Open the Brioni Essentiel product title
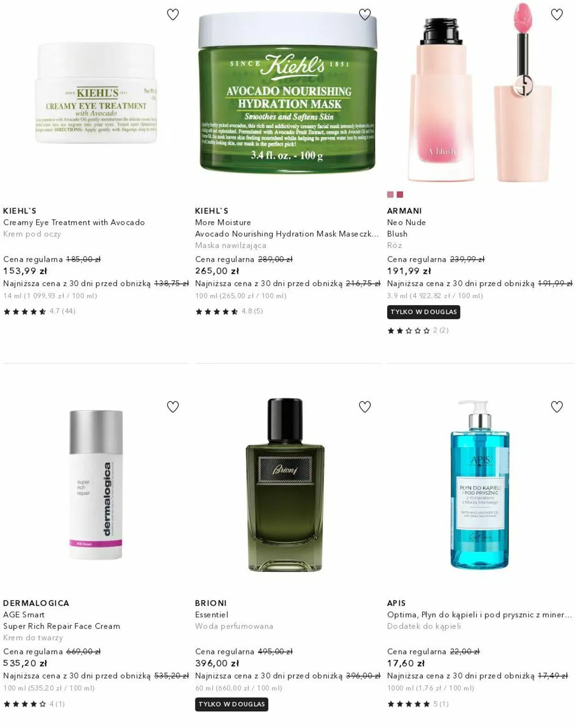 (x=212, y=615)
